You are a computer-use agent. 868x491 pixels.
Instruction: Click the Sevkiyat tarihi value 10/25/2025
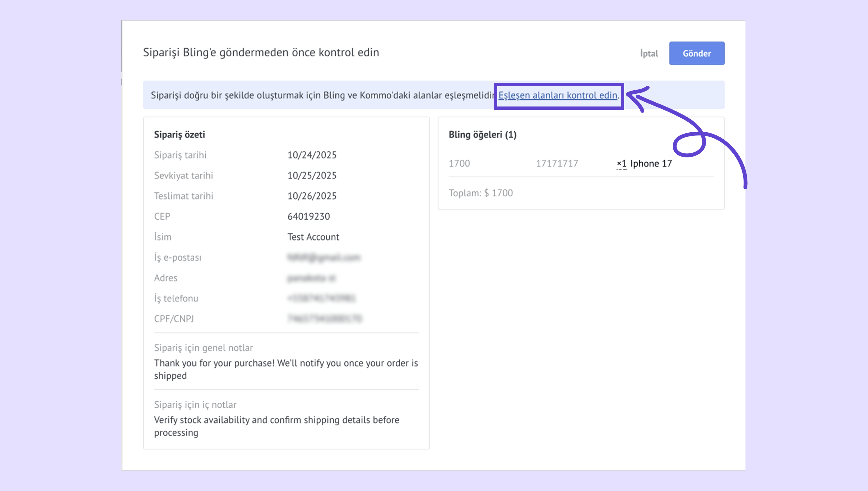pyautogui.click(x=312, y=175)
